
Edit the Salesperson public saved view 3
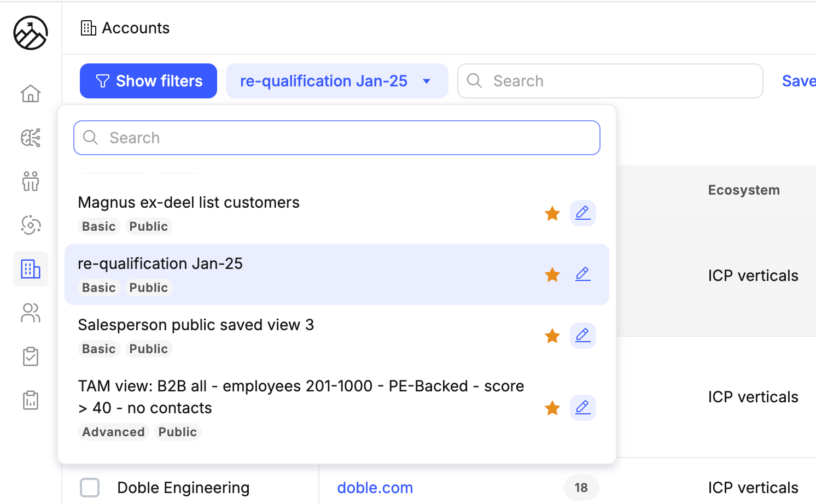pos(582,336)
